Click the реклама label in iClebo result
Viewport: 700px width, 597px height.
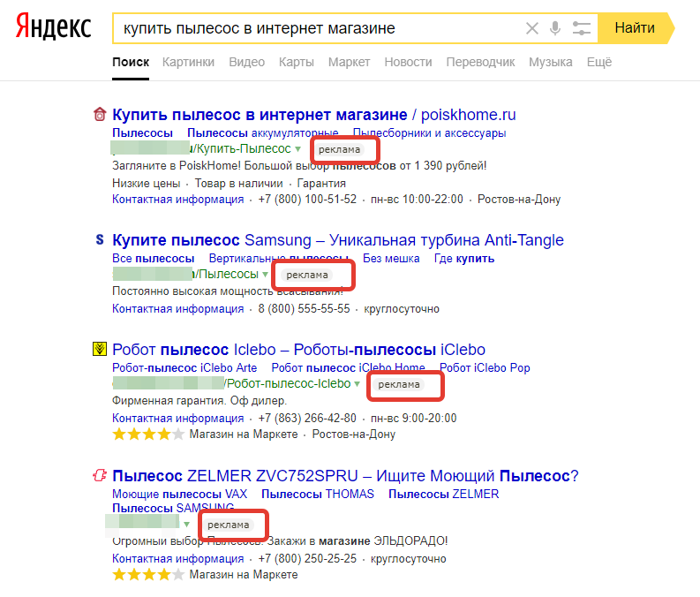click(x=399, y=384)
